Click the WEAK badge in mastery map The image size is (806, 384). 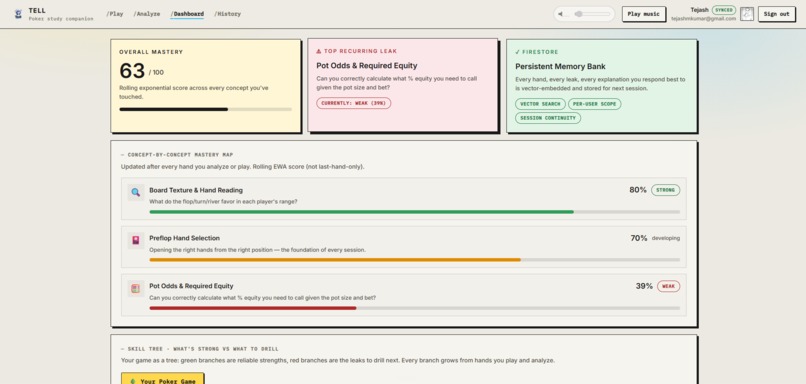[x=668, y=286]
